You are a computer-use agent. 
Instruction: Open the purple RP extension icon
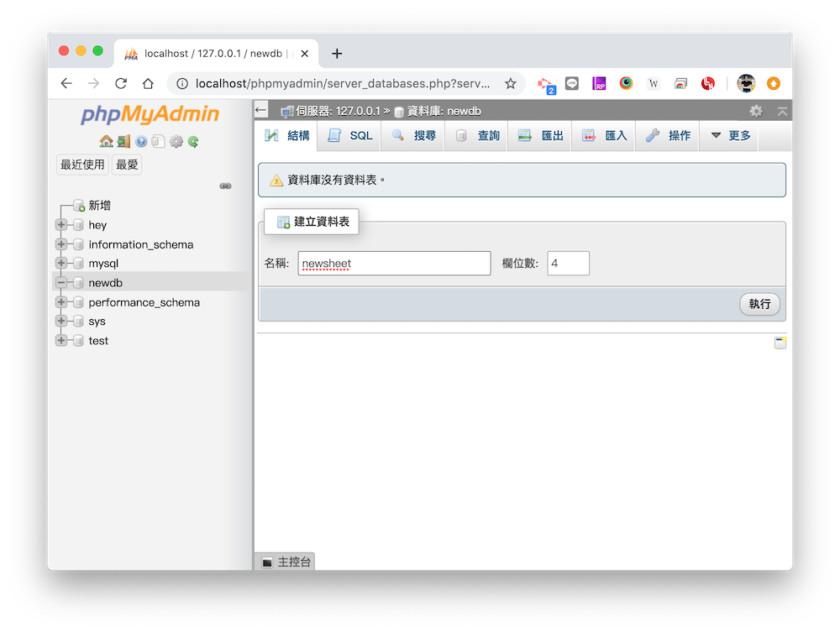[599, 84]
